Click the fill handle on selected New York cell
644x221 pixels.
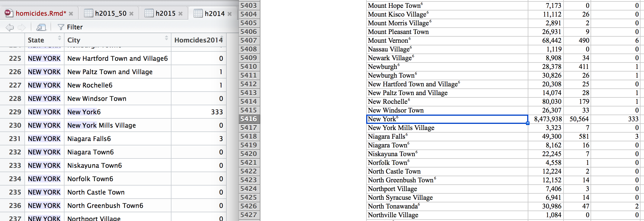(x=528, y=123)
